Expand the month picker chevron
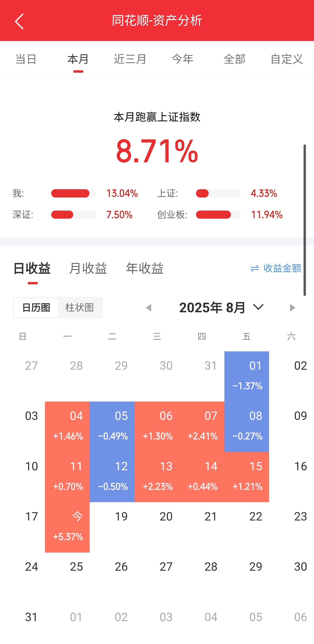Image resolution: width=314 pixels, height=644 pixels. (x=258, y=307)
